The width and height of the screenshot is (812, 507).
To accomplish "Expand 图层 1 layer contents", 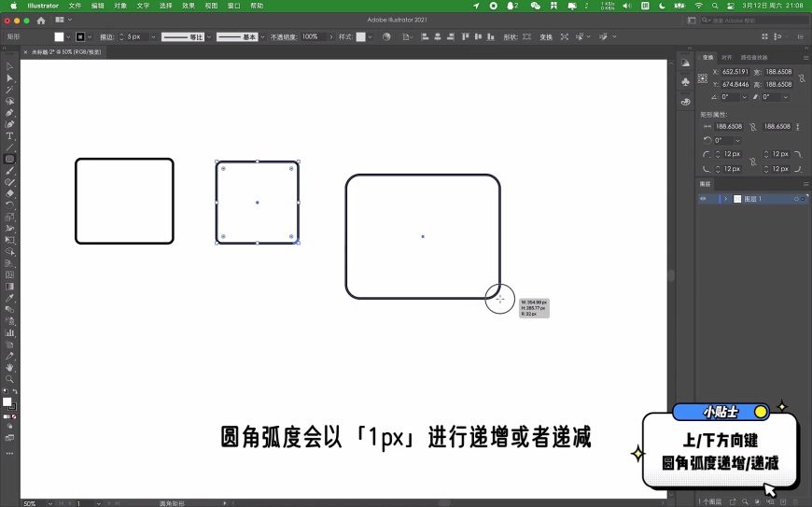I will (725, 199).
